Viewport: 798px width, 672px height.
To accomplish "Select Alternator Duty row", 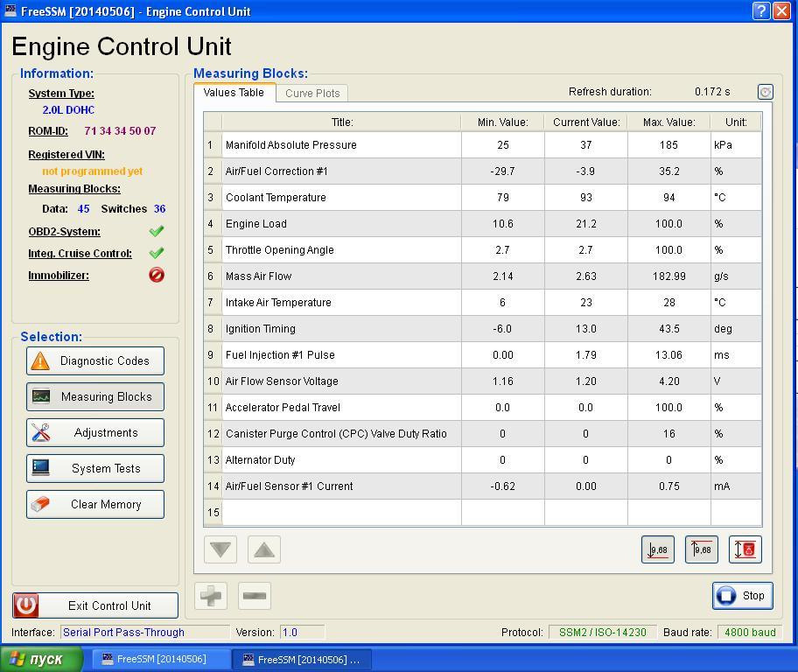I will [482, 460].
